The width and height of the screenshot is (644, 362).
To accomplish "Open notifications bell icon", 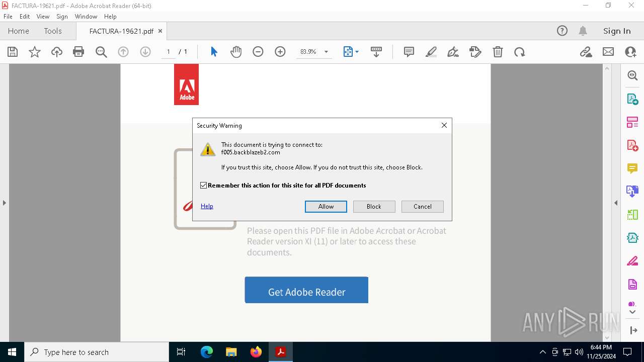I will point(583,31).
